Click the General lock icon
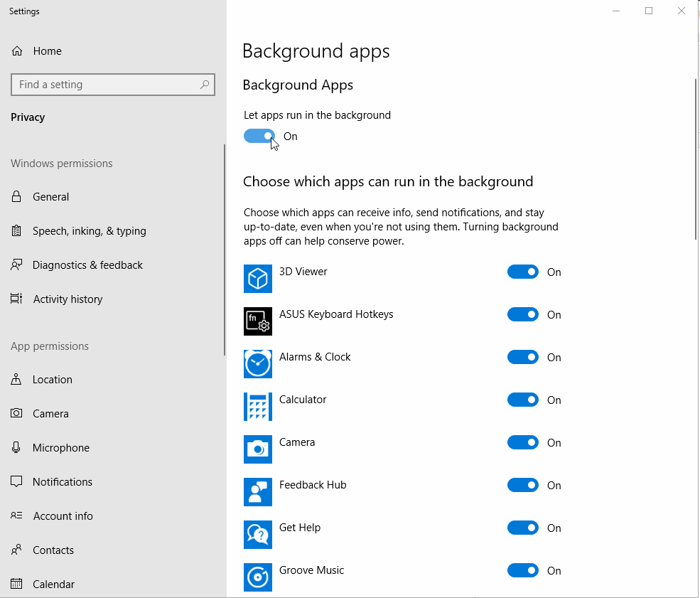 16,196
